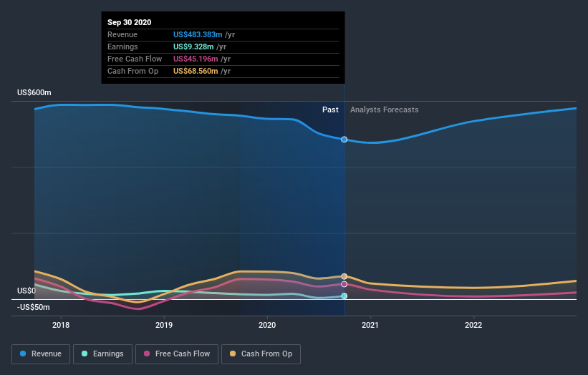Viewport: 588px width, 375px height.
Task: Click the 'Analysts Forecasts' label
Action: [385, 109]
